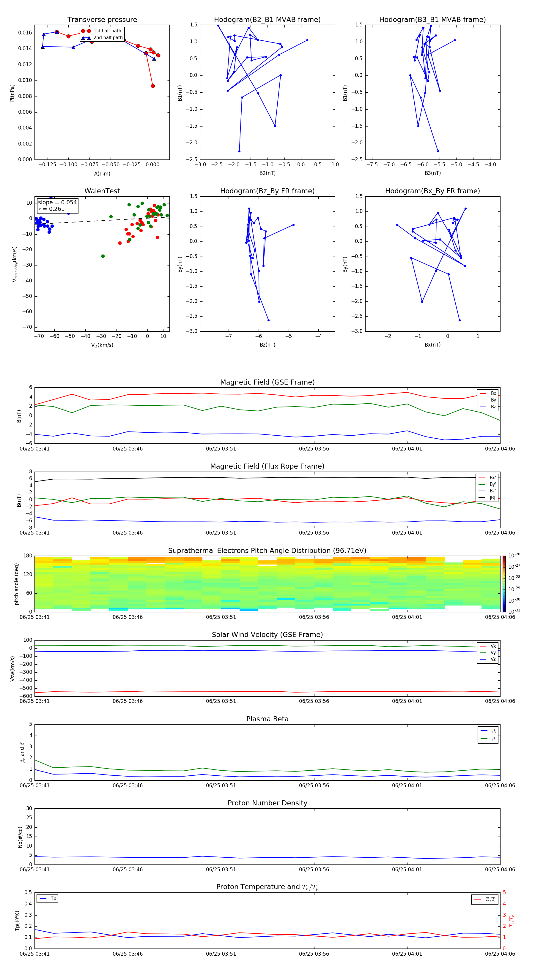Select the 'Vz' velocity legend entry
Screen dimensions: 535x980
(x=488, y=659)
